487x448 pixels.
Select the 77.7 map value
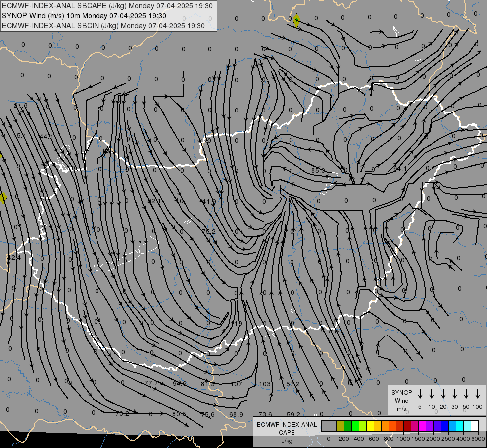pos(151,383)
